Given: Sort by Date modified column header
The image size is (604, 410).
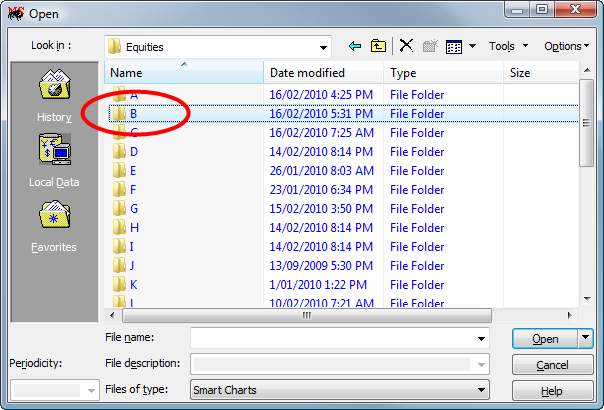Looking at the screenshot, I should click(307, 73).
